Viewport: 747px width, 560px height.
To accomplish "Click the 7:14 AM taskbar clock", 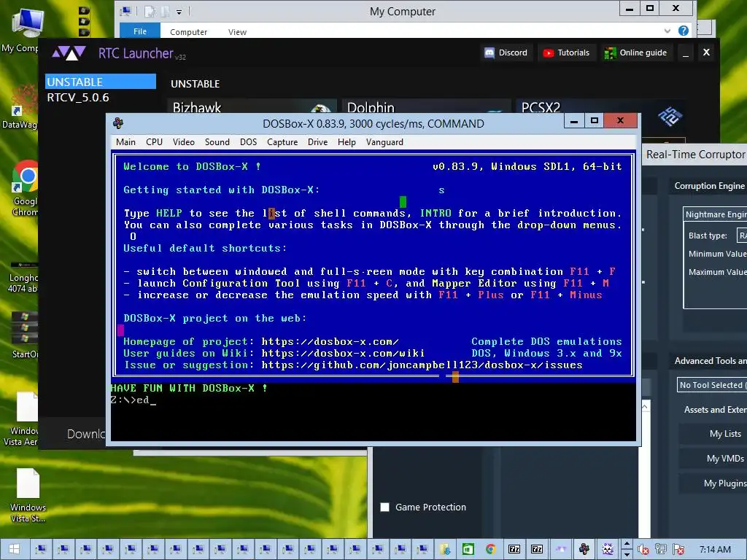I will pyautogui.click(x=715, y=550).
